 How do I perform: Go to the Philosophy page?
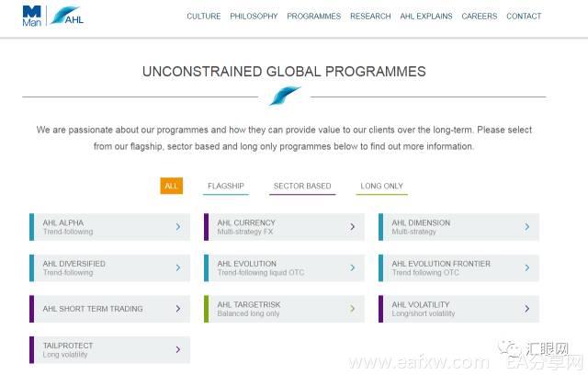(254, 17)
